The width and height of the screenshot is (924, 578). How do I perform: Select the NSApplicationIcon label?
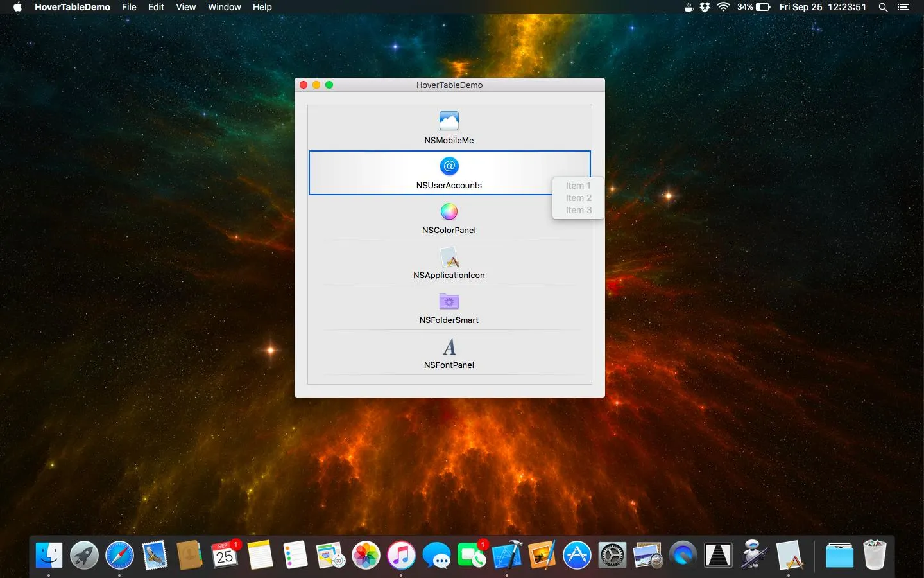(x=449, y=275)
